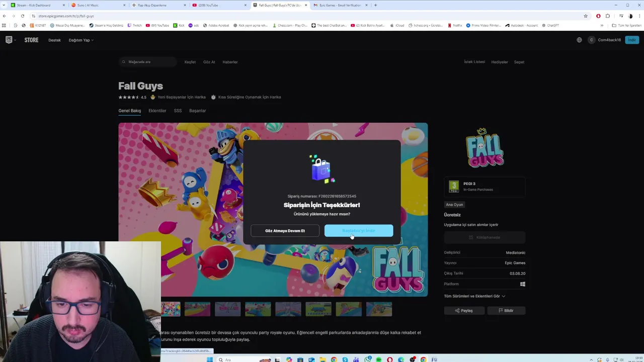Open the iCloud bookmark

pos(397,25)
